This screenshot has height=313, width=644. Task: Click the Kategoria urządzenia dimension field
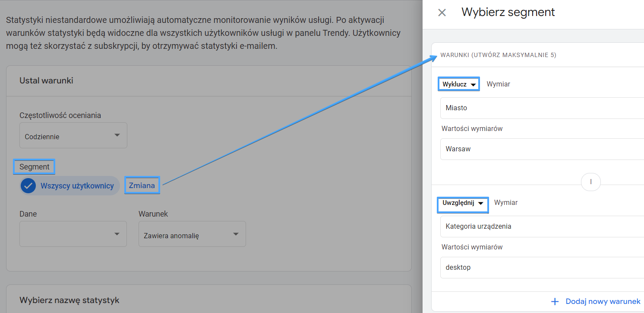pyautogui.click(x=542, y=227)
